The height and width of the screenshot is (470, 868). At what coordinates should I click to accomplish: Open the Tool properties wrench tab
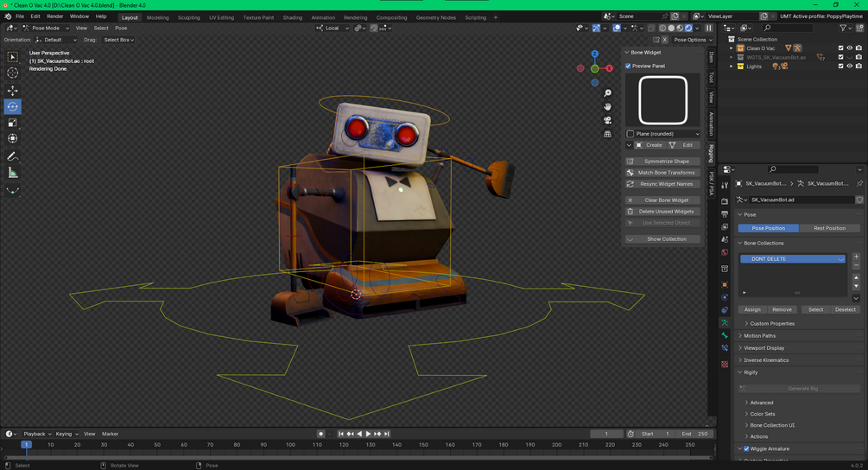click(x=725, y=186)
